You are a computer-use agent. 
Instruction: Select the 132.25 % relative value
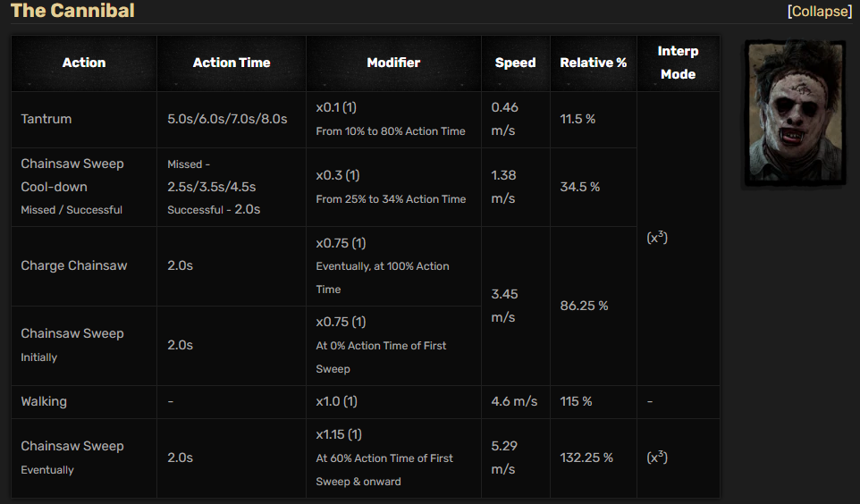pos(586,458)
